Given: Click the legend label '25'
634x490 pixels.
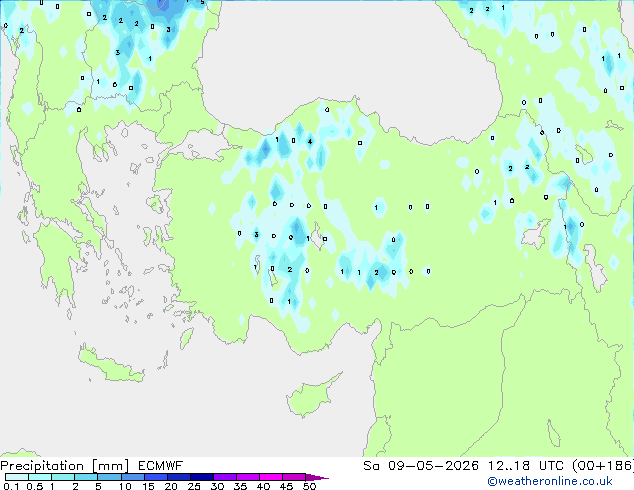Looking at the screenshot, I should tap(194, 486).
